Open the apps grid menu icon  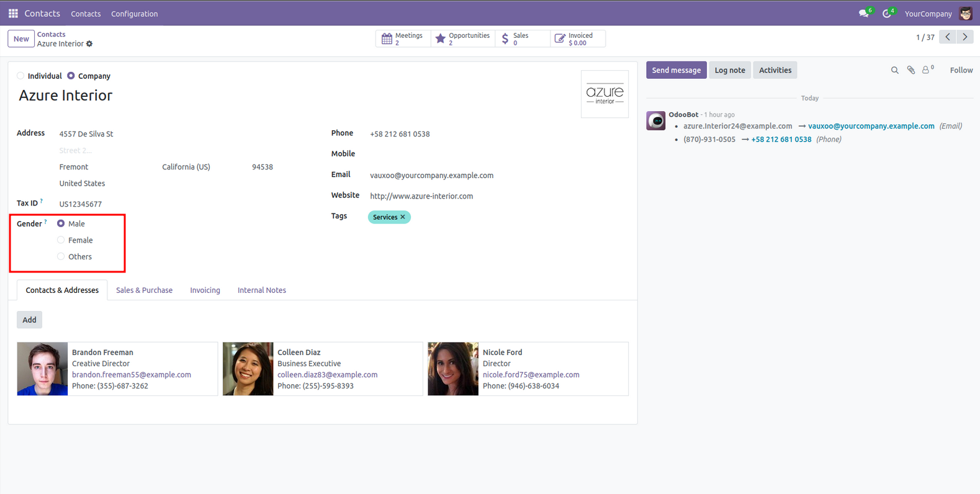point(13,13)
